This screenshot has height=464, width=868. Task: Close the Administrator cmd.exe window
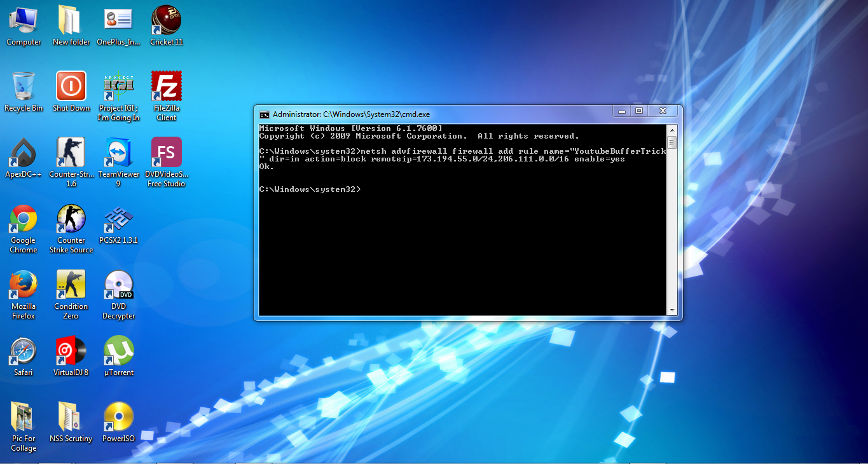tap(663, 111)
